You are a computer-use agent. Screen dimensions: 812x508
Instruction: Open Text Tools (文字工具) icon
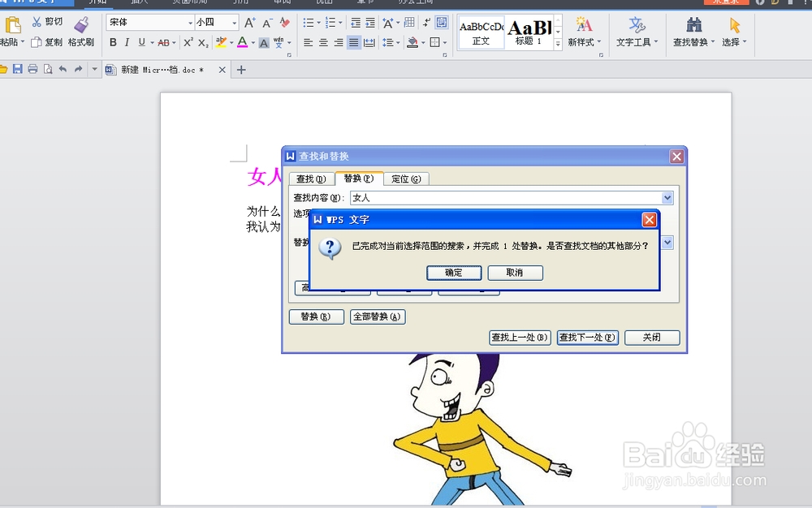tap(637, 24)
